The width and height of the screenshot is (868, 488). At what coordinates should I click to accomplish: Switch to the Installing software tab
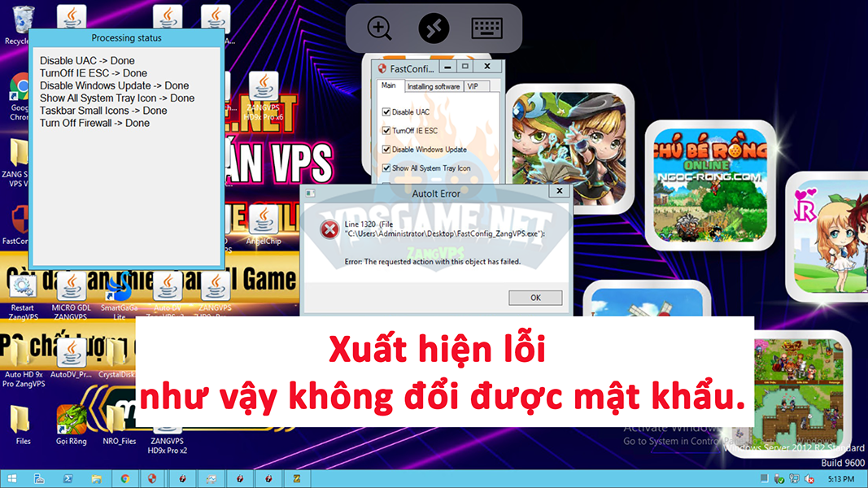coord(433,86)
